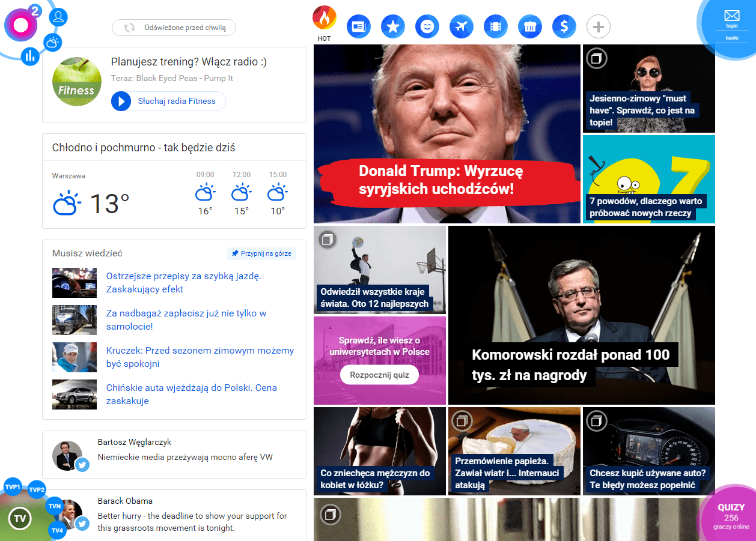This screenshot has width=756, height=541.
Task: Open Bartosz Węglarczyk's tweet about aferę VW
Action: click(x=185, y=457)
